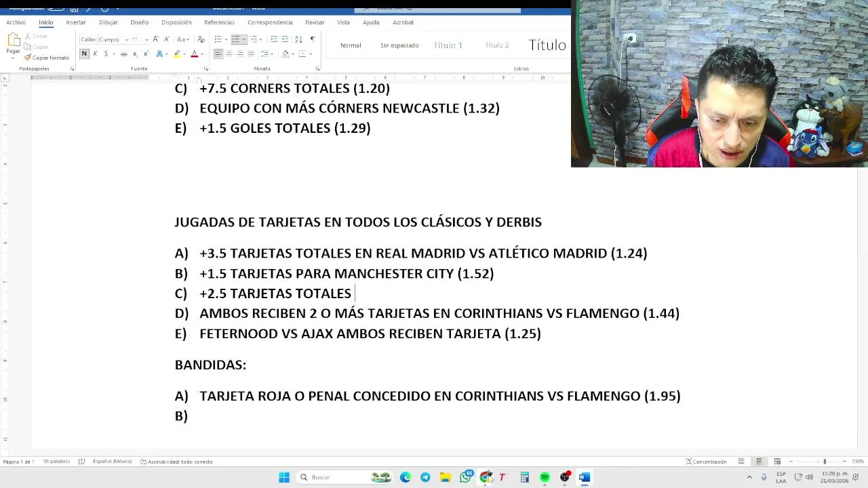868x488 pixels.
Task: Increase font size with A up icon
Action: tap(156, 39)
